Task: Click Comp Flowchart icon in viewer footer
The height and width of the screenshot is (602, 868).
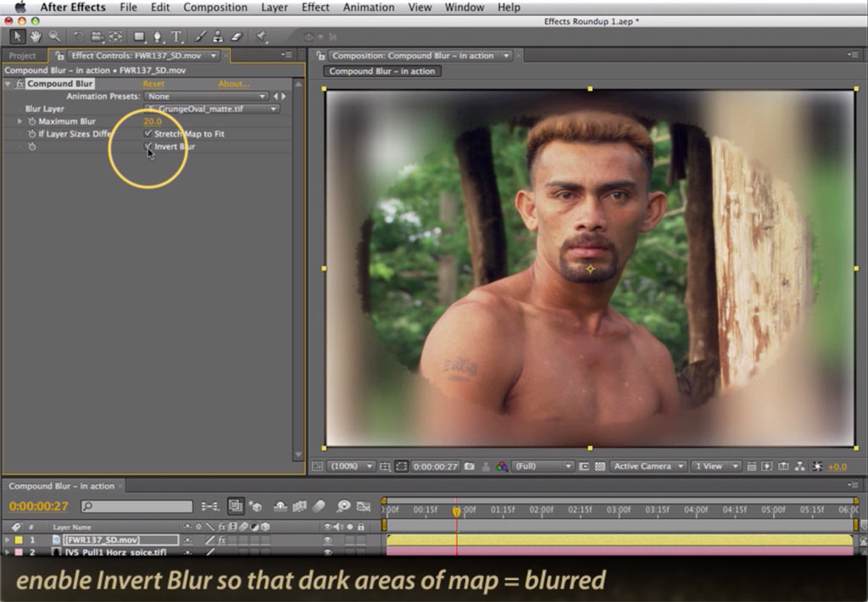Action: [800, 466]
